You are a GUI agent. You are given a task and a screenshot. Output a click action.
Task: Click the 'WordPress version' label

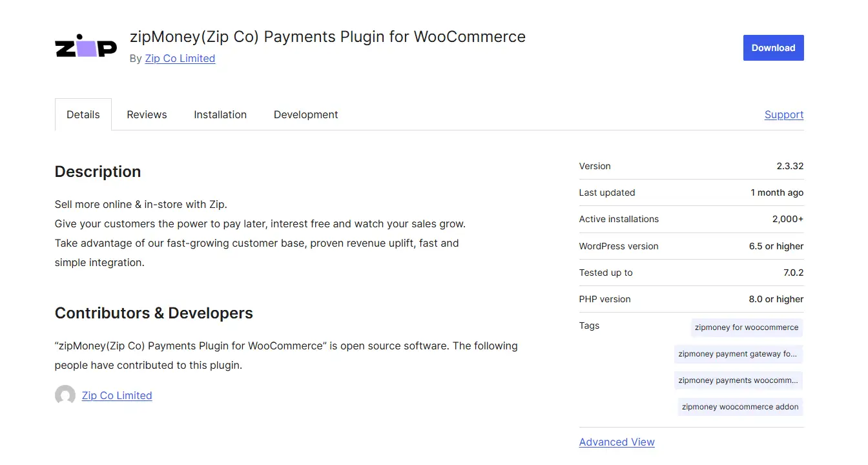[x=619, y=246]
